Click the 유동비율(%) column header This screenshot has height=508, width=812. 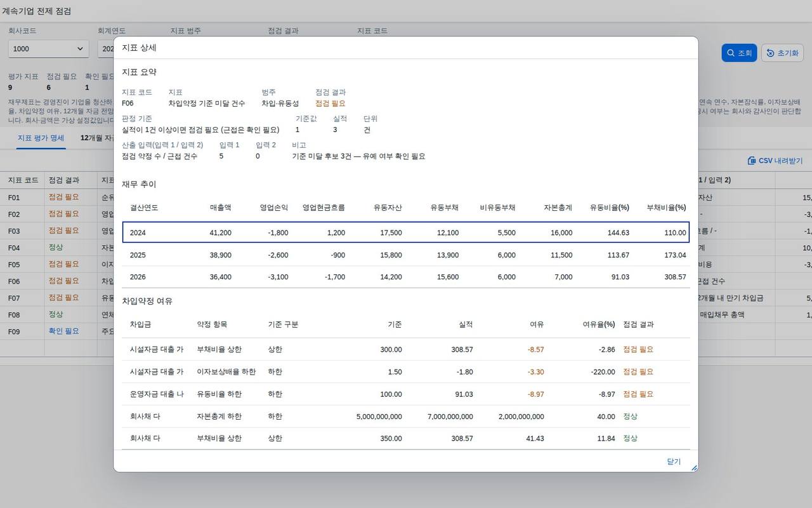609,207
